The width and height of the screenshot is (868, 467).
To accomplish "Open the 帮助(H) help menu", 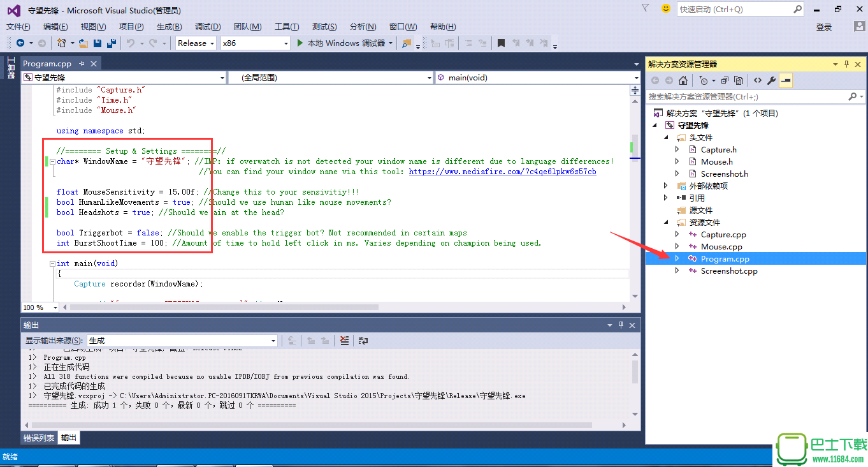I will point(443,26).
